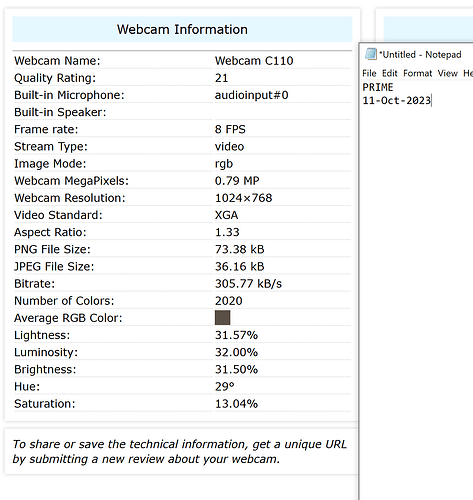Click the Saturation label
The width and height of the screenshot is (473, 500).
click(45, 404)
